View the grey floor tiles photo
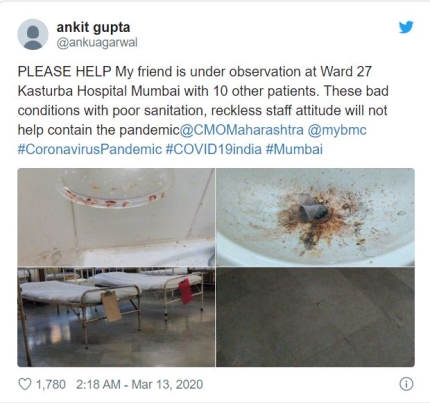 pyautogui.click(x=315, y=317)
